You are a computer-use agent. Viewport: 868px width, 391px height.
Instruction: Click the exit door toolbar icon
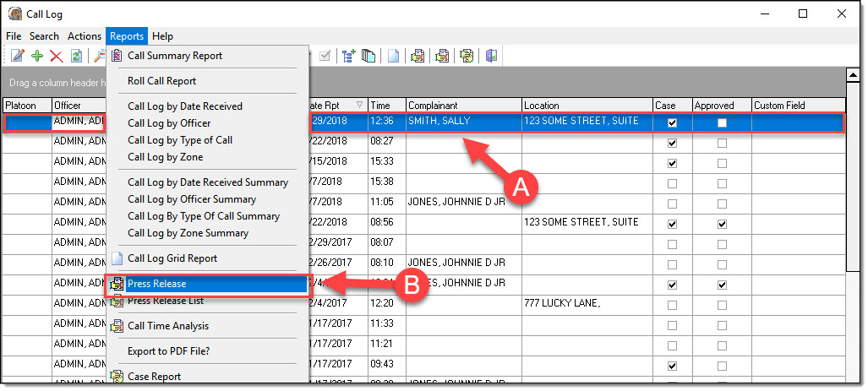tap(492, 56)
